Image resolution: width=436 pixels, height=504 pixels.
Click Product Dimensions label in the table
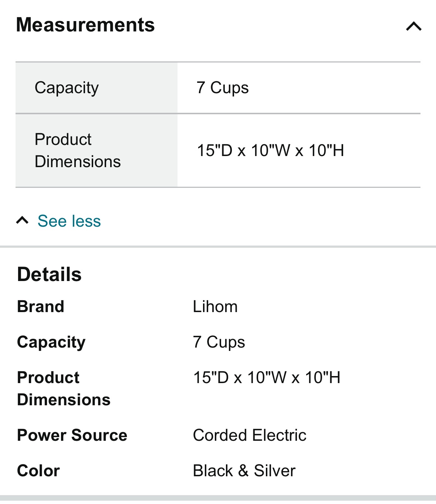[78, 150]
